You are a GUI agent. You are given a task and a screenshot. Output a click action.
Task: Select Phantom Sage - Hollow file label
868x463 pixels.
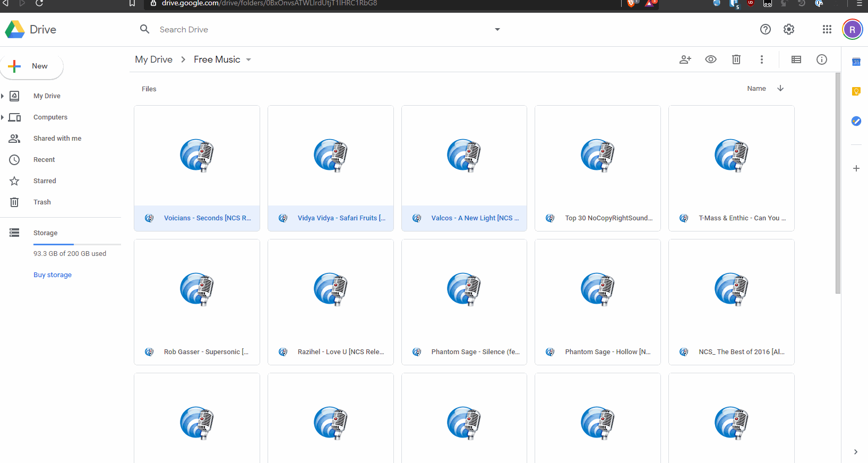[608, 352]
